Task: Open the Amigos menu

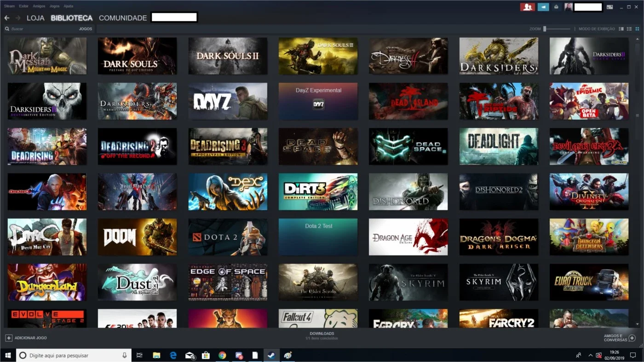Action: tap(39, 6)
